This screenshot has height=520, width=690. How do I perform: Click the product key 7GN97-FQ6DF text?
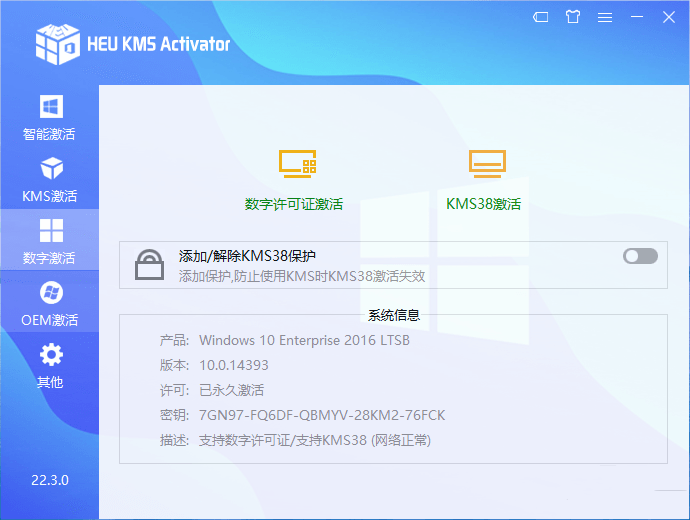coord(321,415)
